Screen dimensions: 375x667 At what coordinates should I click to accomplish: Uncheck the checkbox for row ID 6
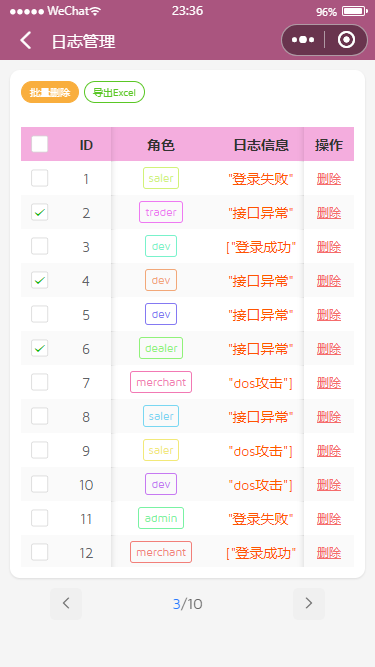point(40,348)
